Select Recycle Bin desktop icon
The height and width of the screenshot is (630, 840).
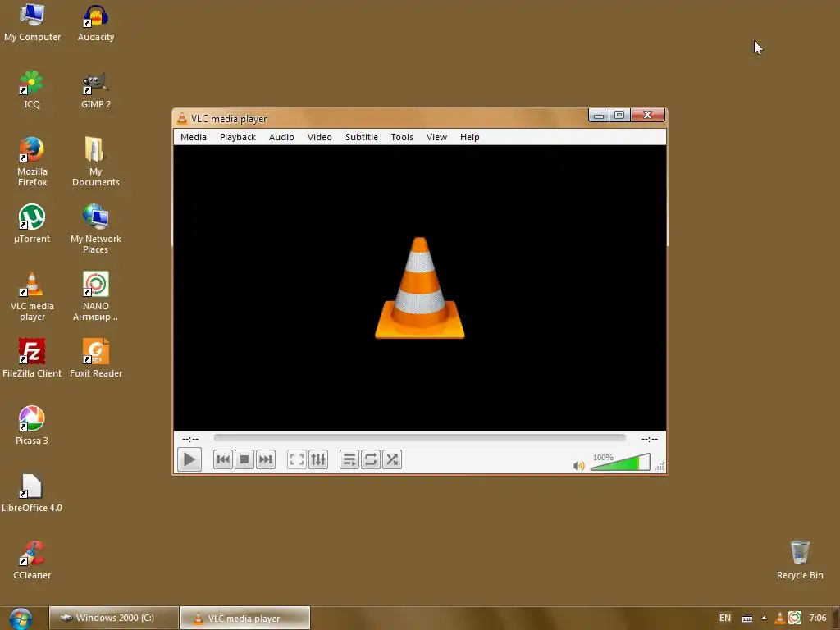click(800, 560)
